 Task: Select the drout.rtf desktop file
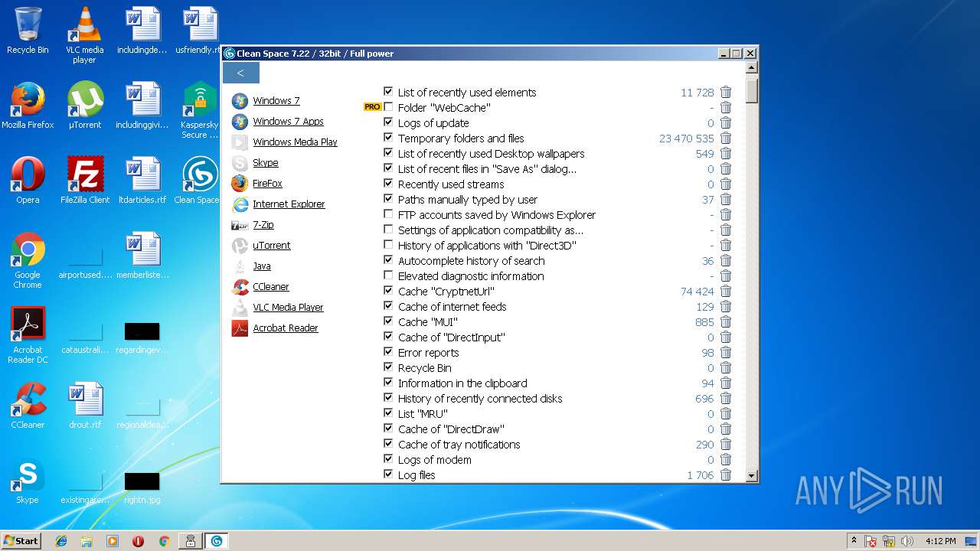click(85, 406)
